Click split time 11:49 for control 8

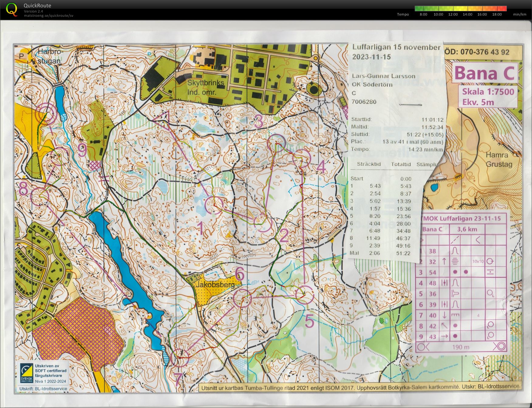(373, 238)
